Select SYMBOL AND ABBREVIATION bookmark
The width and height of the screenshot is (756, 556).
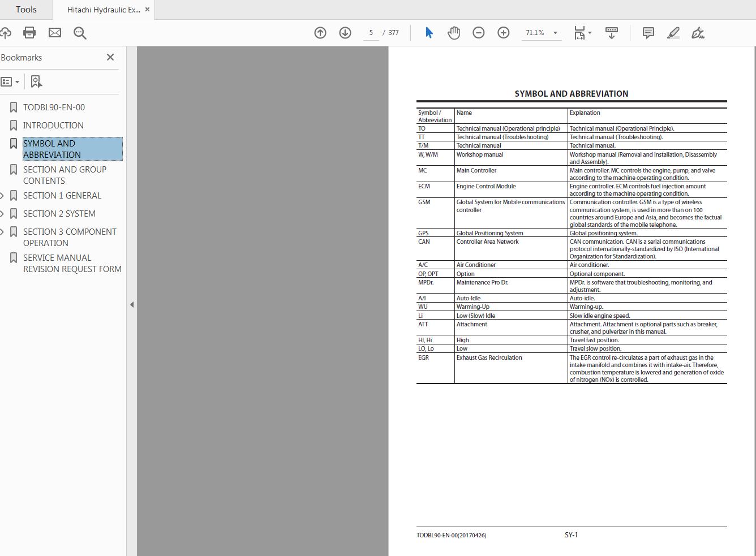point(72,149)
